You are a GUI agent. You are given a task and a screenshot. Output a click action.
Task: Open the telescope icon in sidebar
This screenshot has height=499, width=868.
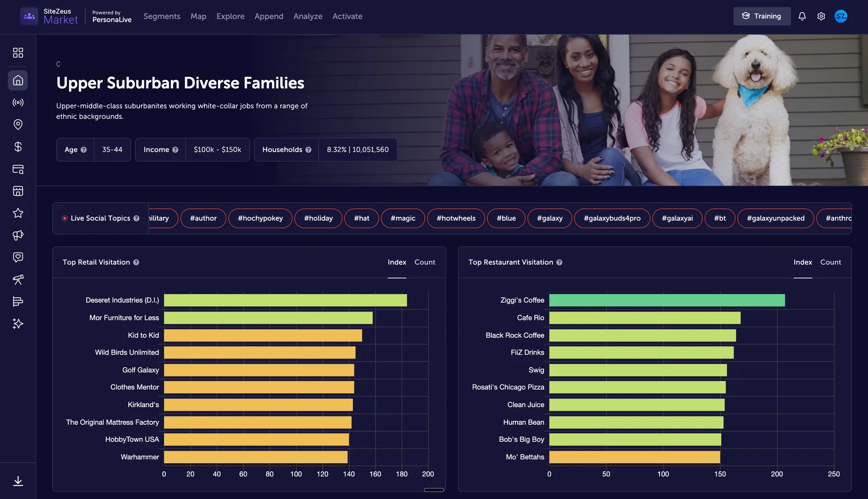click(x=18, y=280)
